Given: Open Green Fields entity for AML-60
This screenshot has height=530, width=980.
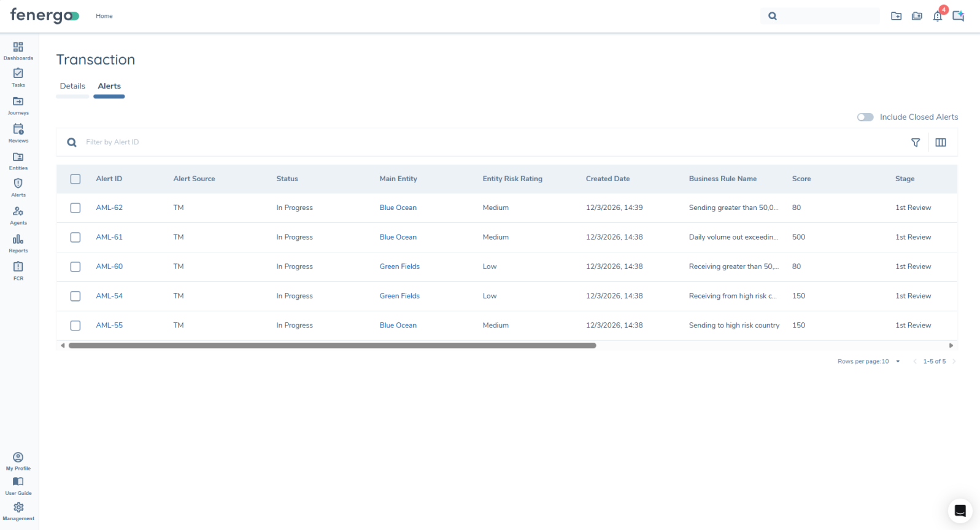Looking at the screenshot, I should (399, 267).
